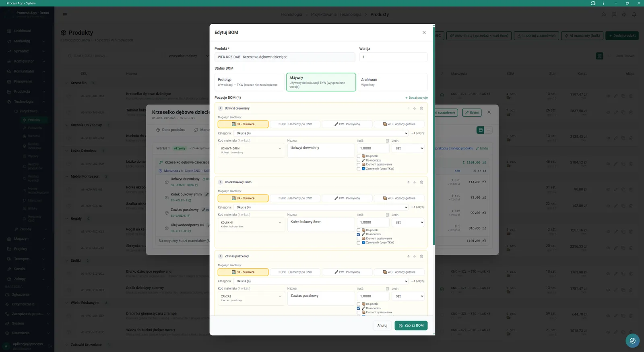Image resolution: width=644 pixels, height=352 pixels.
Task: Open quantity calculator icon for Uchwyt drewniany
Action: click(387, 141)
